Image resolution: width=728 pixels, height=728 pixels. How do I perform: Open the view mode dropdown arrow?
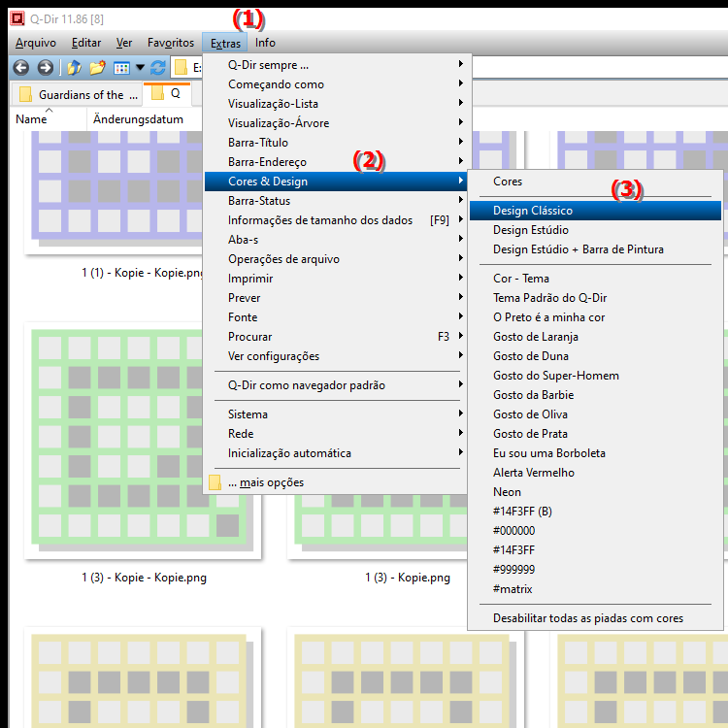(140, 68)
